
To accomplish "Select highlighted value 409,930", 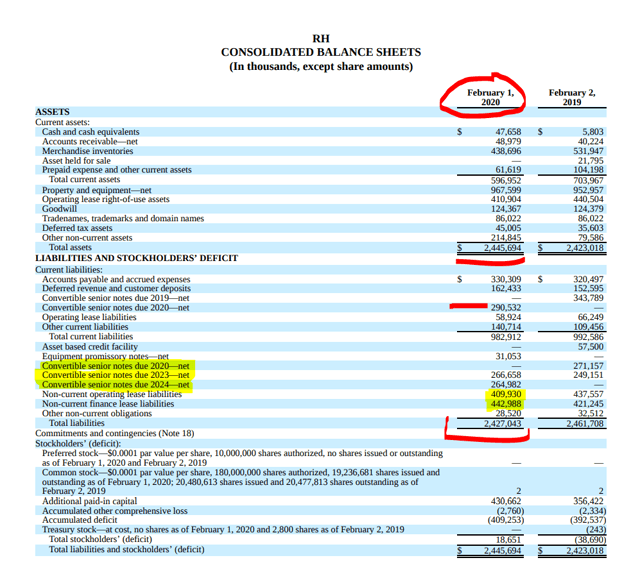I will [x=506, y=394].
